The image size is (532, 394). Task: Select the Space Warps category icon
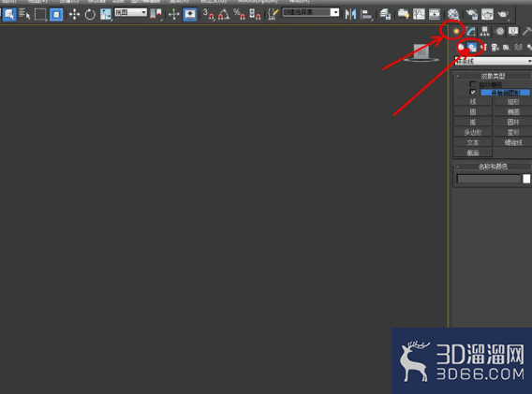518,48
